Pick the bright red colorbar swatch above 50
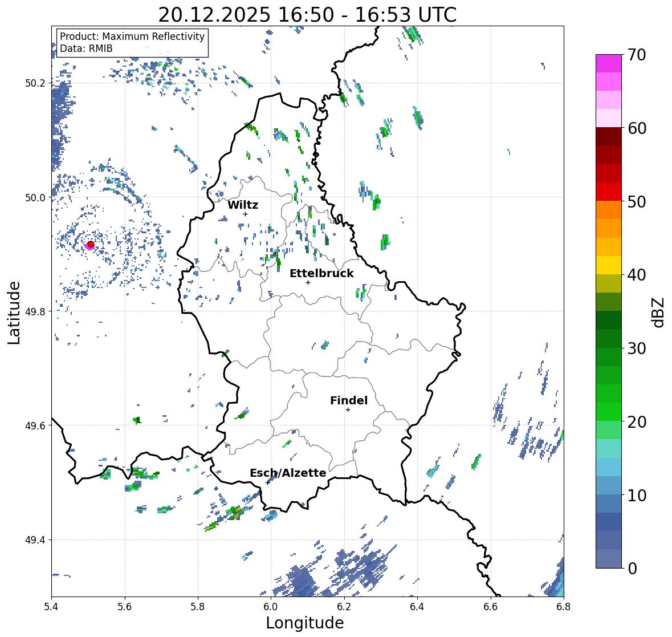The image size is (672, 637). [609, 192]
